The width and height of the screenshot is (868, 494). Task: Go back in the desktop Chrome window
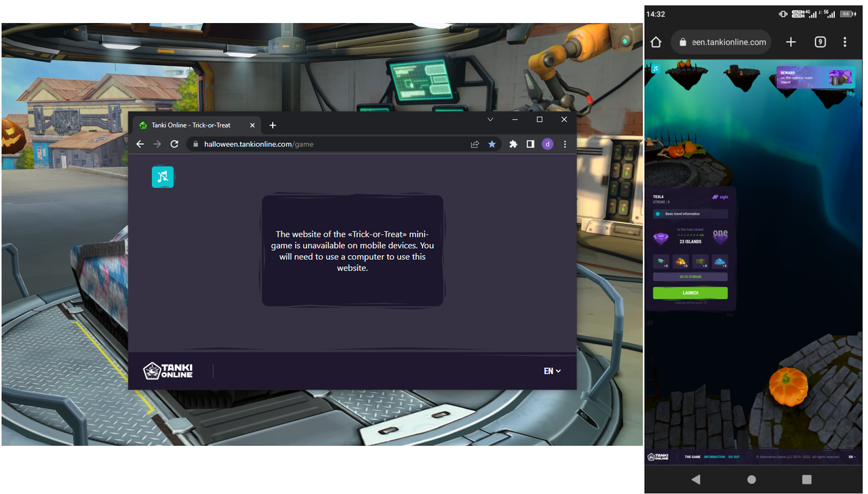coord(140,144)
